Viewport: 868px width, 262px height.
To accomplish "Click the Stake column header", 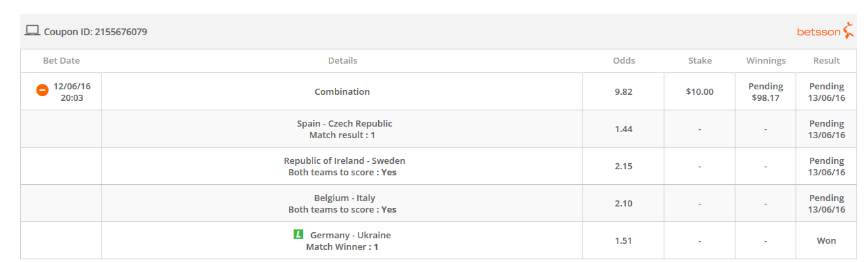I will pyautogui.click(x=700, y=61).
